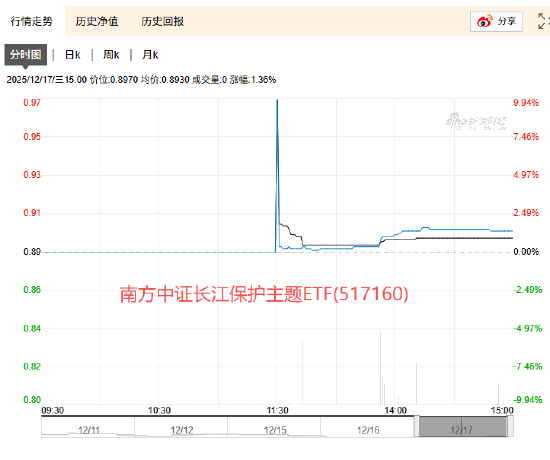Select the 12/15 date in timeline
Image resolution: width=550 pixels, height=460 pixels.
pos(275,430)
